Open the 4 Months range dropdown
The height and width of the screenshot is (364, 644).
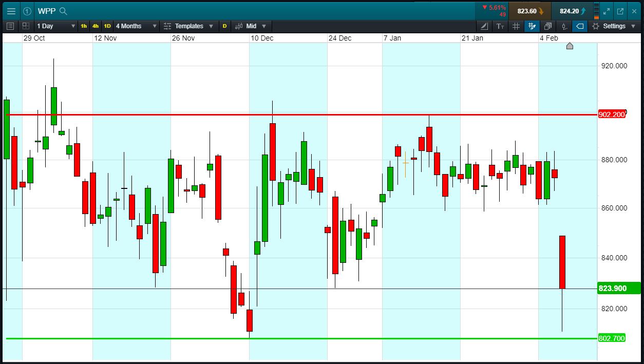tap(136, 26)
